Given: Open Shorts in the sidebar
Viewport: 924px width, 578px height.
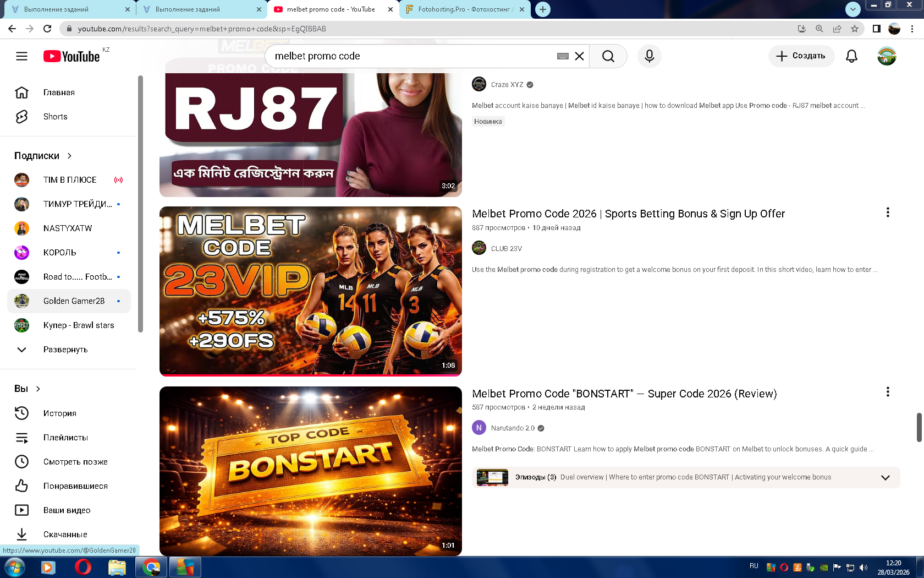Looking at the screenshot, I should point(69,117).
